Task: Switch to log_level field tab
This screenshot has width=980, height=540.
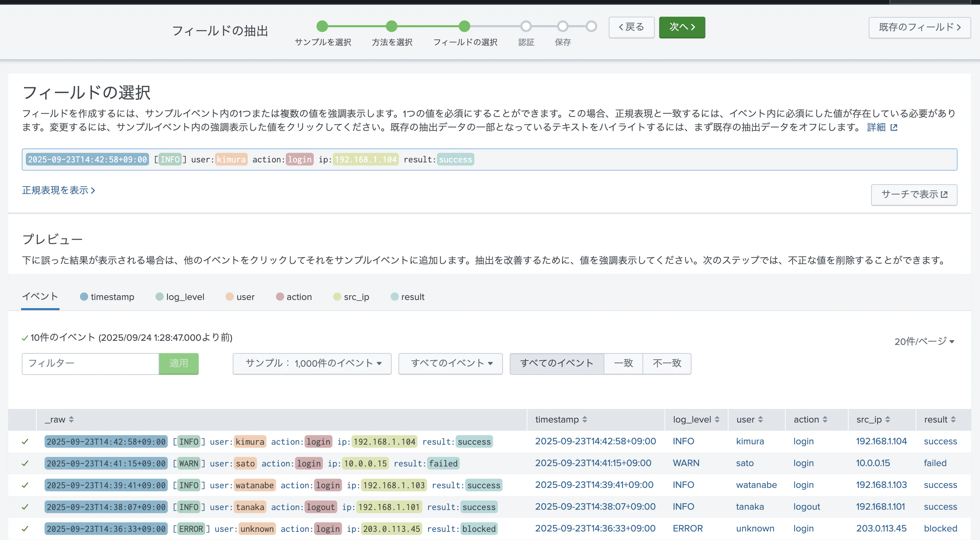Action: pyautogui.click(x=180, y=297)
